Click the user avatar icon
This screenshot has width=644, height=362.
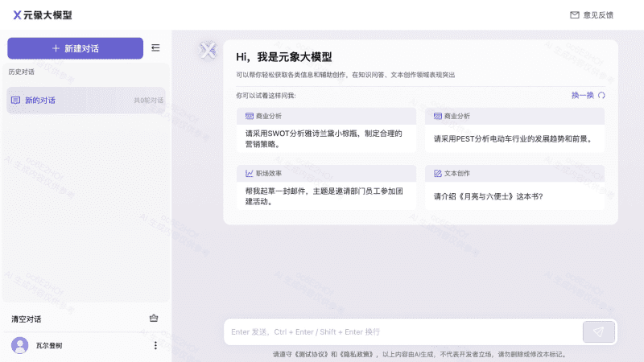pyautogui.click(x=20, y=345)
